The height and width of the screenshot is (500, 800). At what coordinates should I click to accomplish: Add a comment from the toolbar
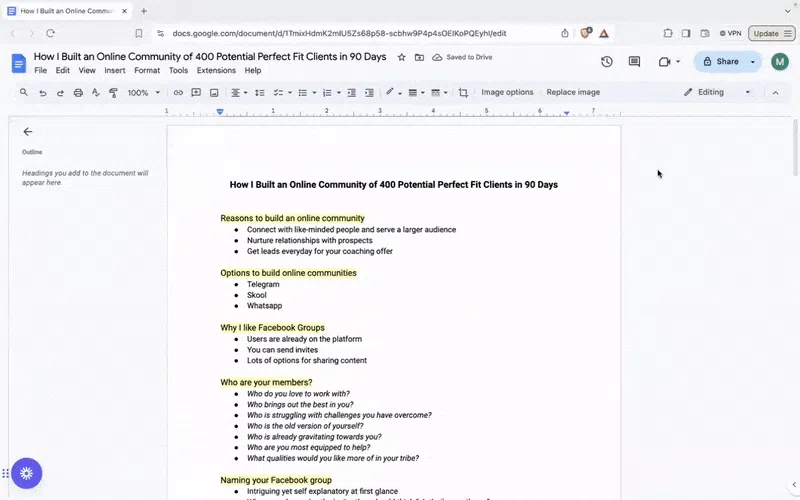196,93
